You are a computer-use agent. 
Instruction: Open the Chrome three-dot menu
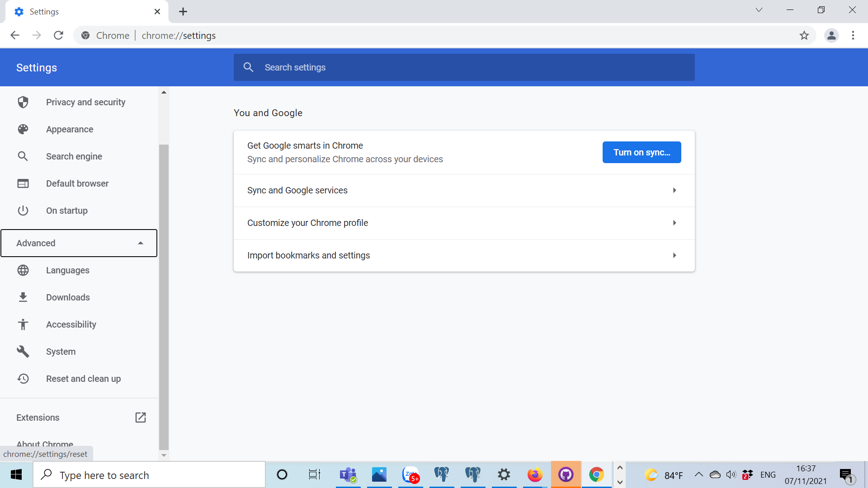pyautogui.click(x=853, y=35)
